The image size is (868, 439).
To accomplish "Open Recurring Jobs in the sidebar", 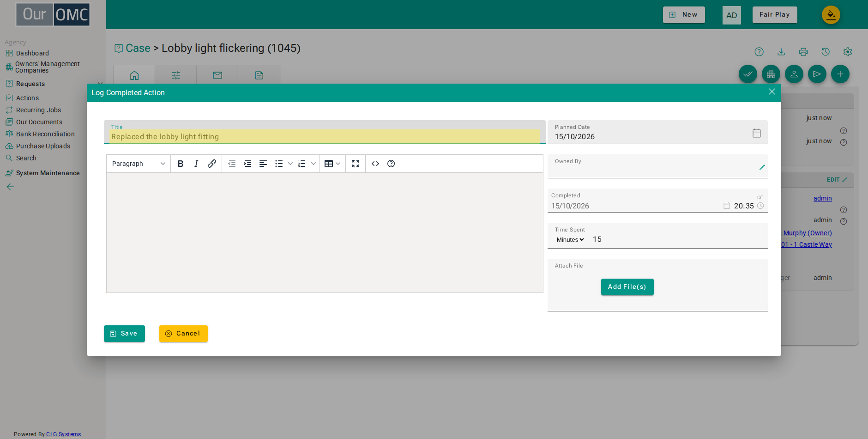I will pyautogui.click(x=38, y=110).
